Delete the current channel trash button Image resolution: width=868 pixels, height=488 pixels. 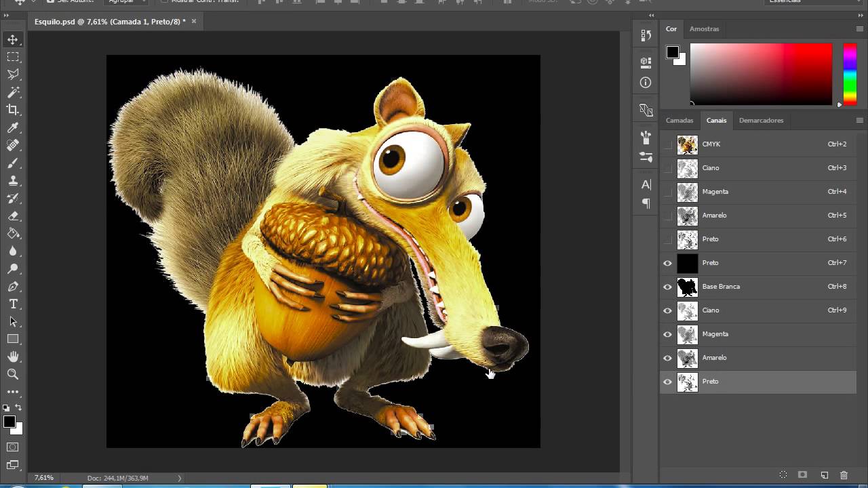tap(844, 475)
